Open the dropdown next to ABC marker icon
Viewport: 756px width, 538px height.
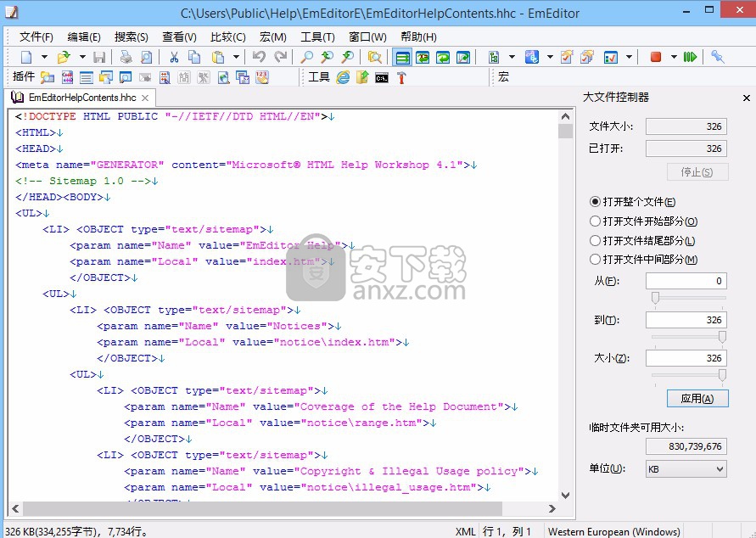[x=550, y=58]
